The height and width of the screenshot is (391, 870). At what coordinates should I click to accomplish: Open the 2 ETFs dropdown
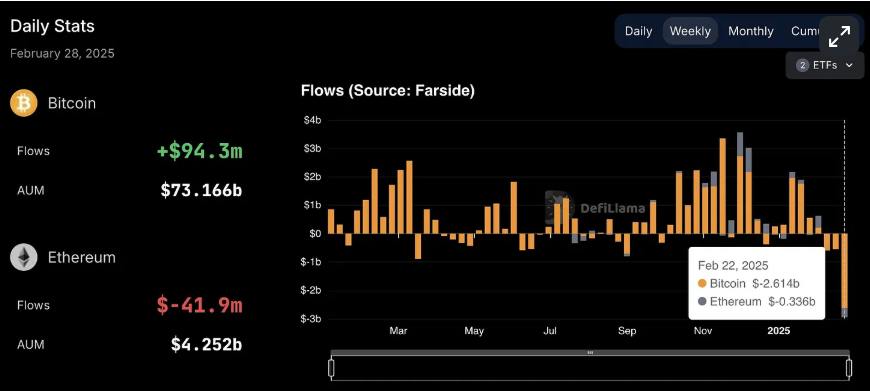tap(825, 65)
